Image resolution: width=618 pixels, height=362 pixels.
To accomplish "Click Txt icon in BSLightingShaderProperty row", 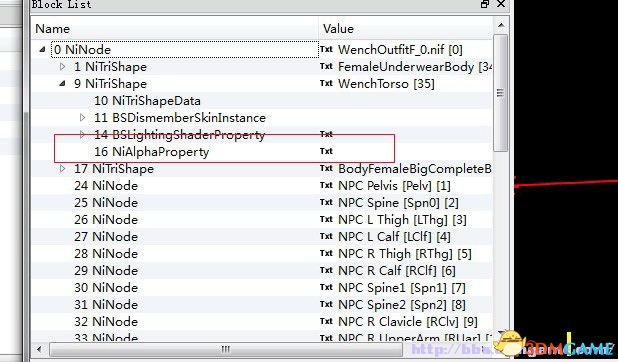I will click(x=326, y=134).
